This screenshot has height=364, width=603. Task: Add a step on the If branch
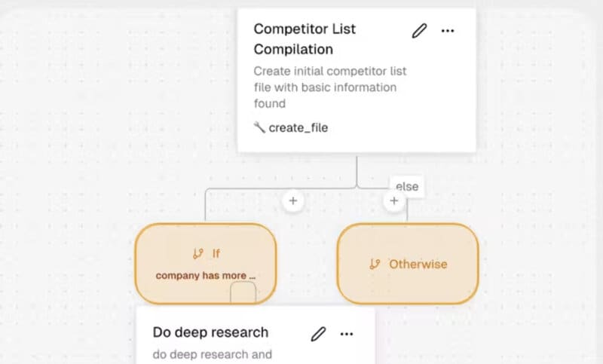point(293,200)
